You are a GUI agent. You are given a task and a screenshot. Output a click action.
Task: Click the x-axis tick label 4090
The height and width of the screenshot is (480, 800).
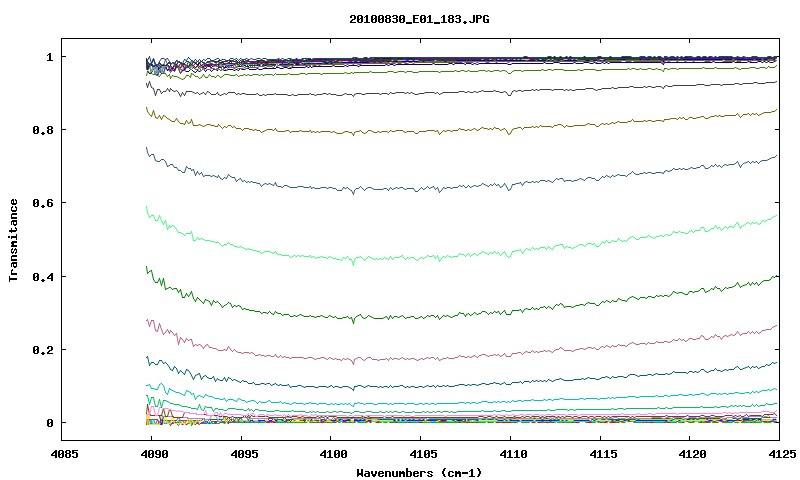(x=154, y=454)
